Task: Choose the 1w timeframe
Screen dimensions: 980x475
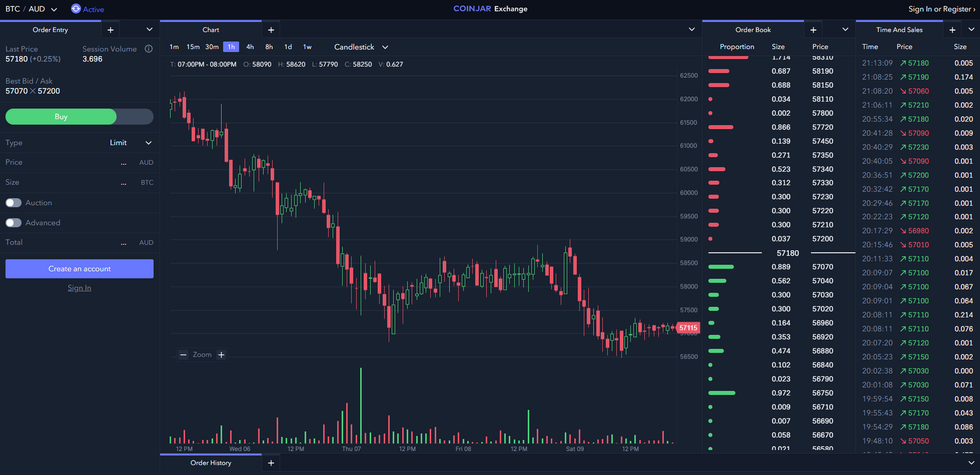Action: pyautogui.click(x=307, y=47)
